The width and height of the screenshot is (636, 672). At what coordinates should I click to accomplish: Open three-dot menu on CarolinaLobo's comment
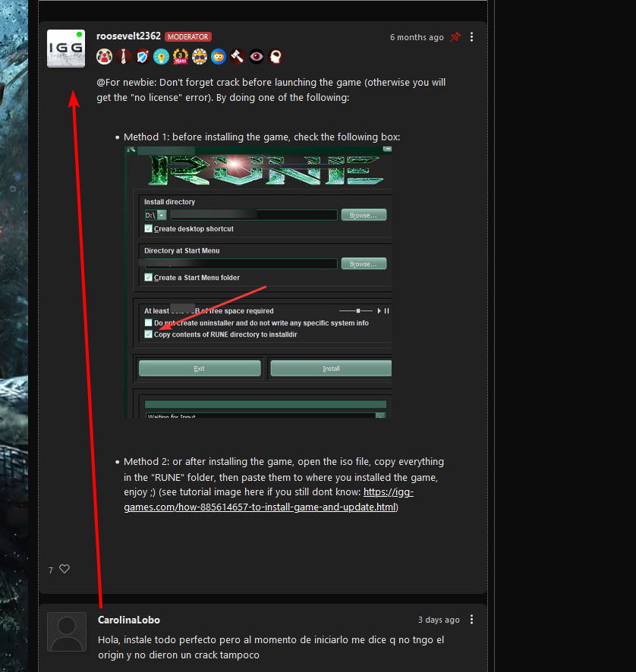(x=472, y=619)
